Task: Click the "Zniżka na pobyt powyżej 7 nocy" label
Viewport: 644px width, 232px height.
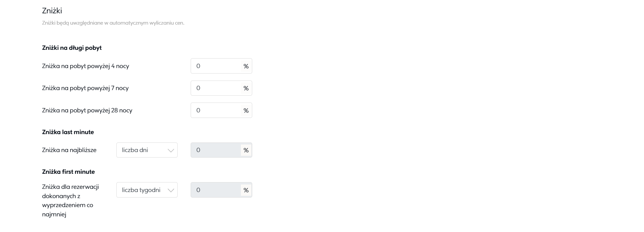Action: coord(85,88)
